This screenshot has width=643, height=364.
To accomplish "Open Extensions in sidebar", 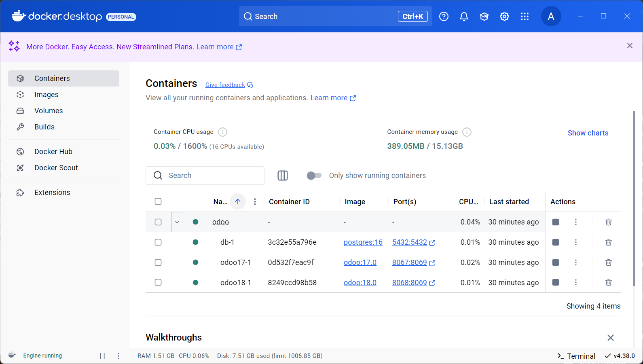I will point(63,193).
